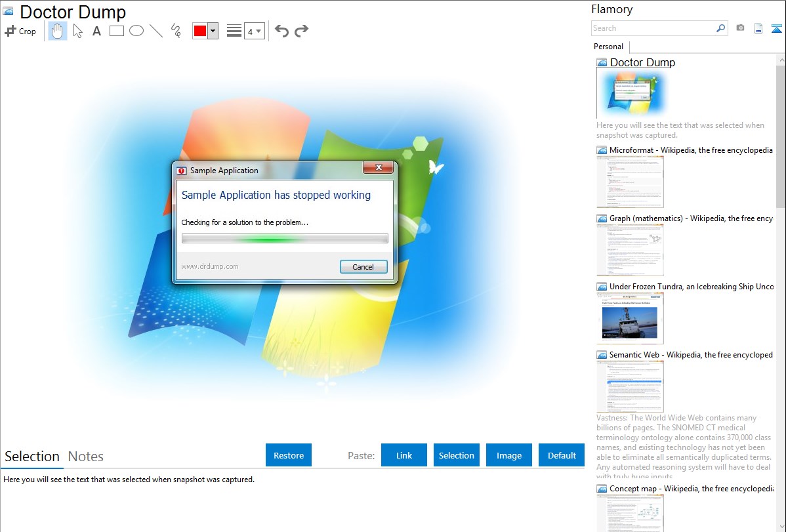The width and height of the screenshot is (786, 532).
Task: Undo the last edit
Action: [281, 31]
